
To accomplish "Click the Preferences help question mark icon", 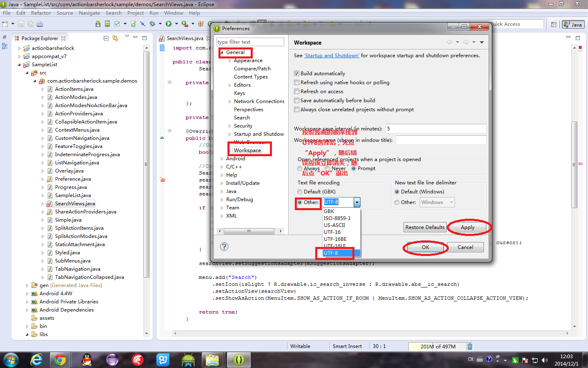I will (x=224, y=247).
